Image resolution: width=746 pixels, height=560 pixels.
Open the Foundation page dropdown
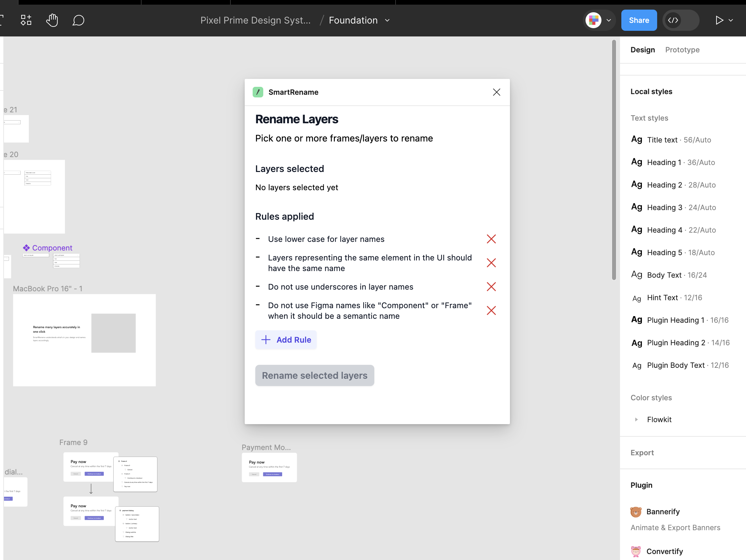pyautogui.click(x=387, y=20)
